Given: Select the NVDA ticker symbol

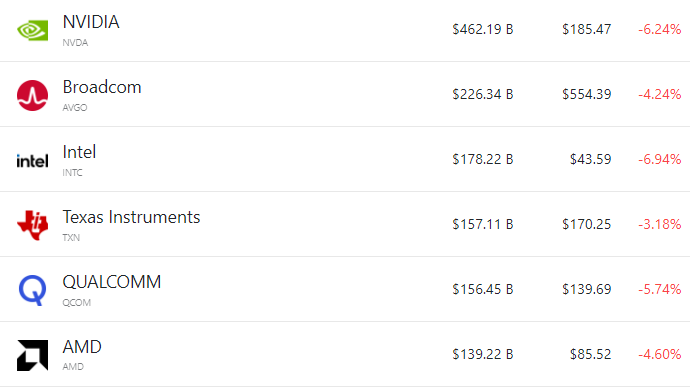Looking at the screenshot, I should [75, 43].
